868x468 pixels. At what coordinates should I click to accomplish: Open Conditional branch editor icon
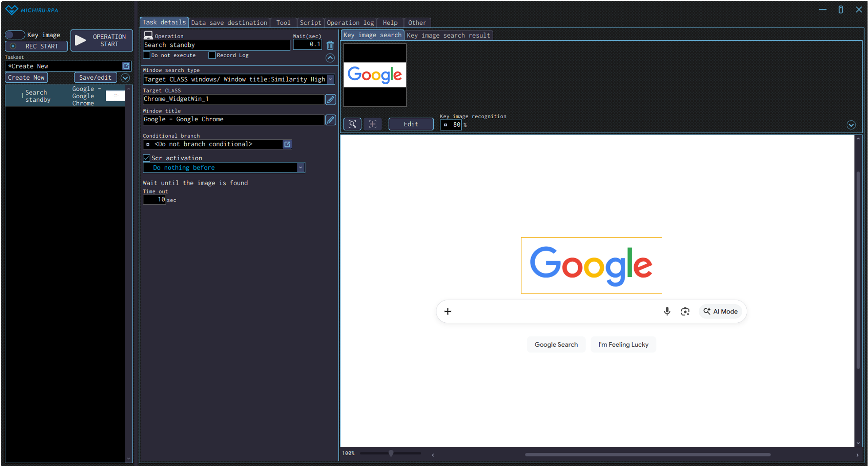click(x=287, y=144)
